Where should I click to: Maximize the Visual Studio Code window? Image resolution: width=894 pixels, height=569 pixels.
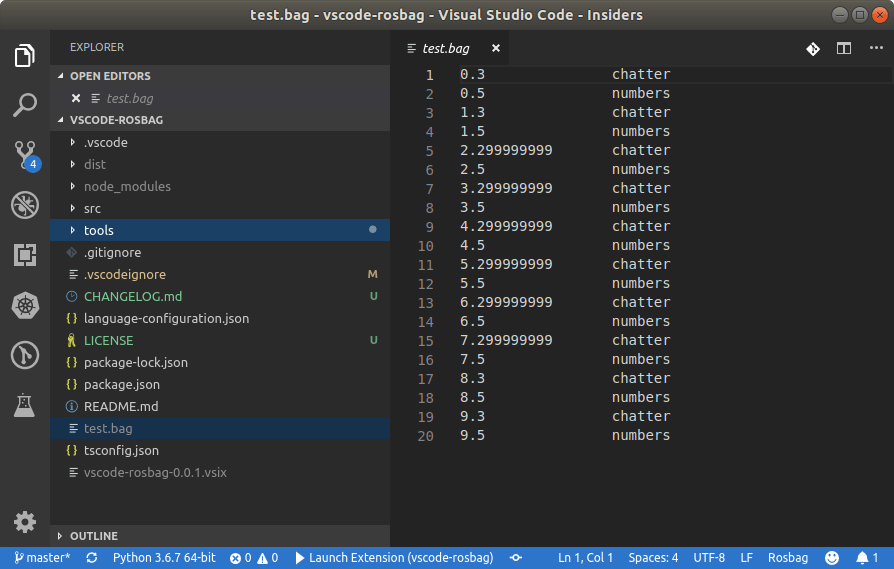[x=860, y=15]
